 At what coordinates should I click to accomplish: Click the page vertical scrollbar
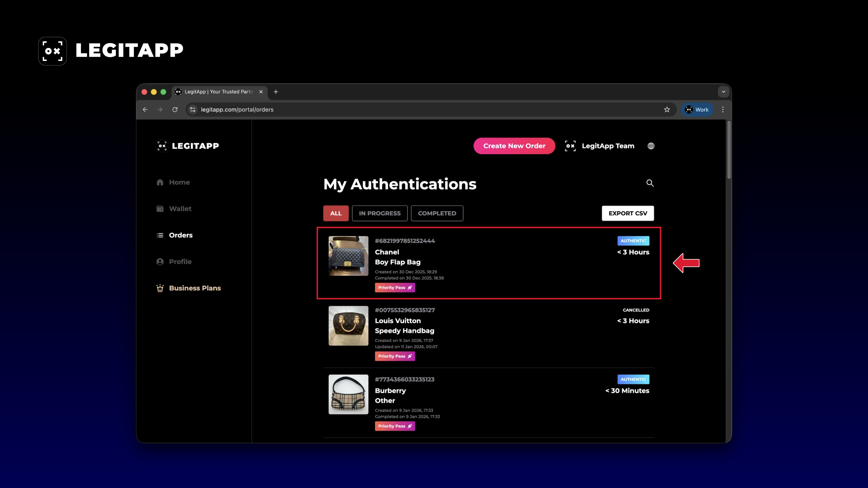coord(729,150)
